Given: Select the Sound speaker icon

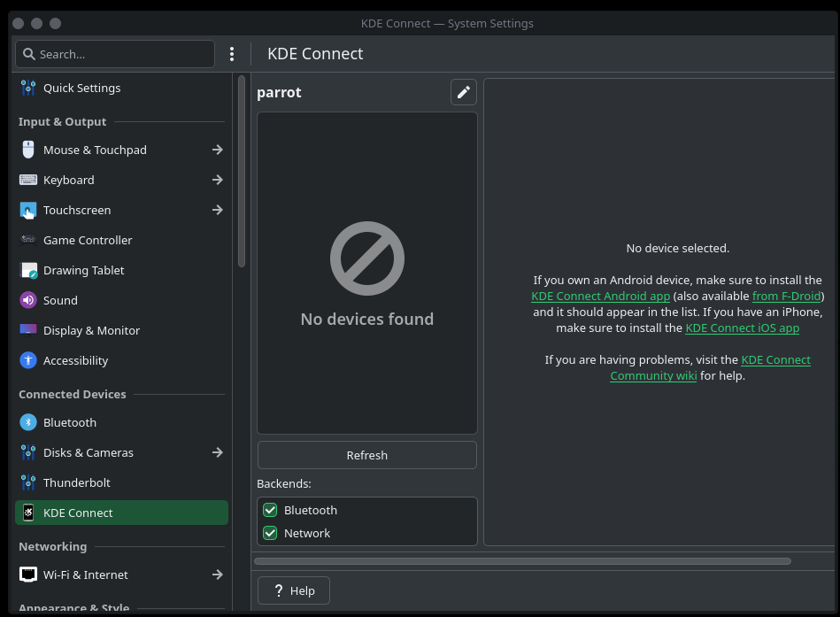Looking at the screenshot, I should pos(28,300).
